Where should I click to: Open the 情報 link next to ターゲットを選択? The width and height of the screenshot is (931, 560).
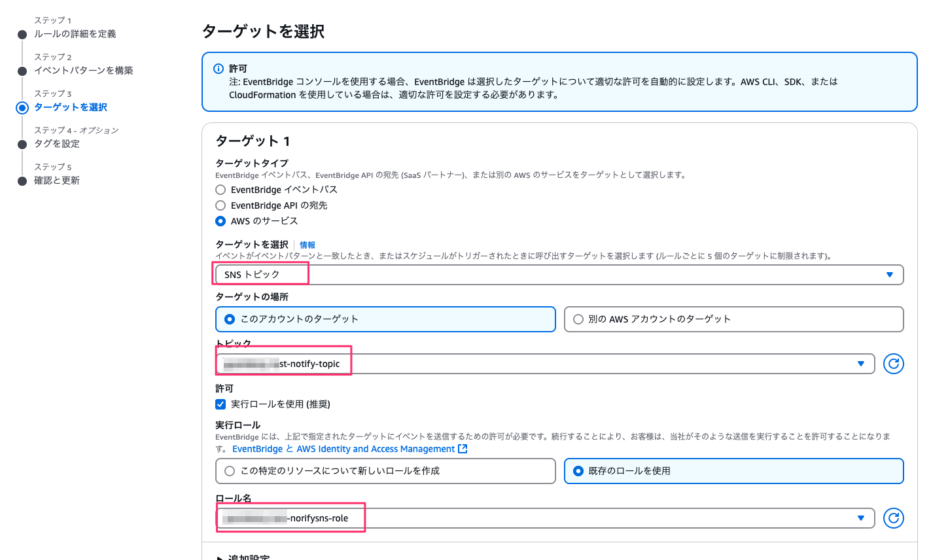coord(307,245)
